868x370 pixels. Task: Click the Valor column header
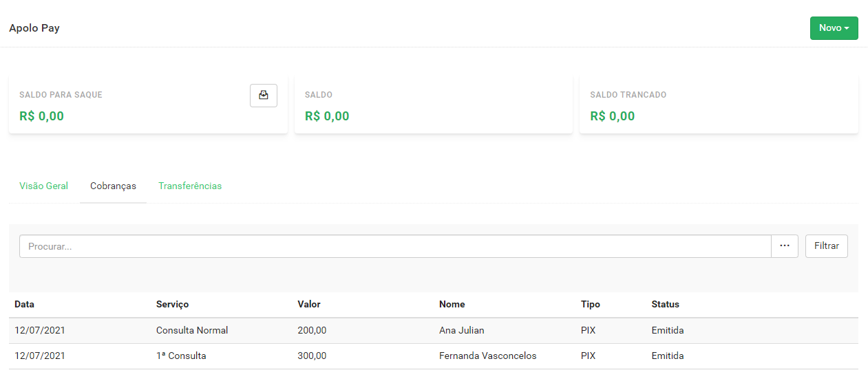click(x=309, y=304)
